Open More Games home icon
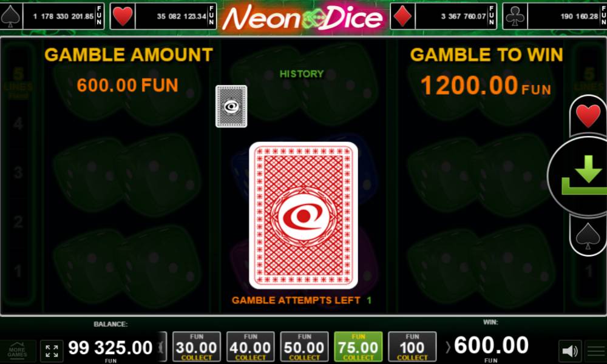The width and height of the screenshot is (607, 364). coord(18,350)
